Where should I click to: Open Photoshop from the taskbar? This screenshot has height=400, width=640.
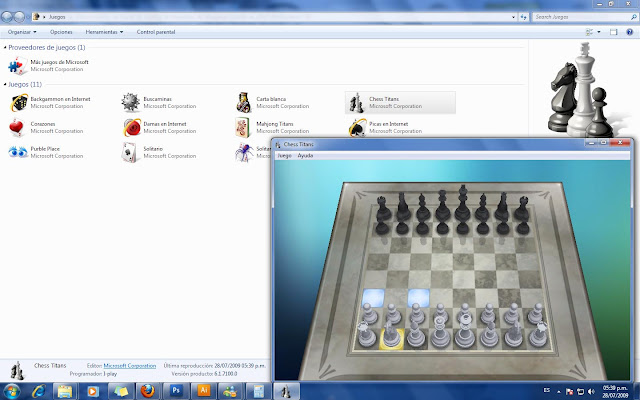click(176, 391)
